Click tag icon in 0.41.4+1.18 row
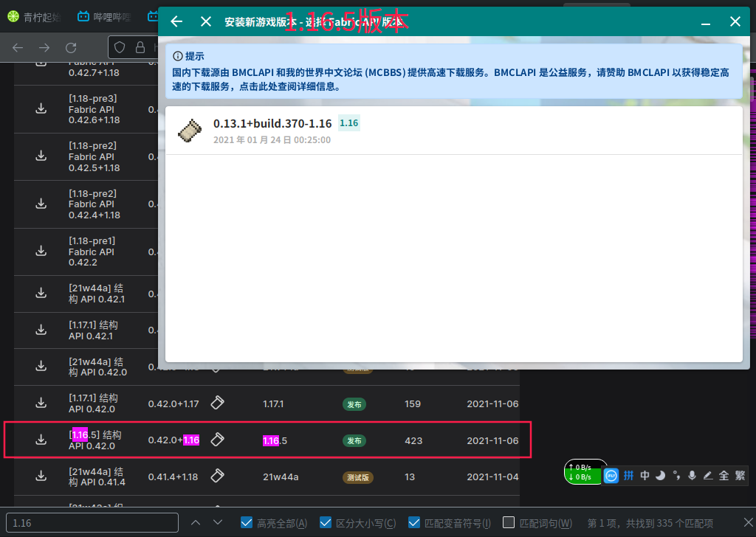Image resolution: width=756 pixels, height=537 pixels. coord(218,476)
